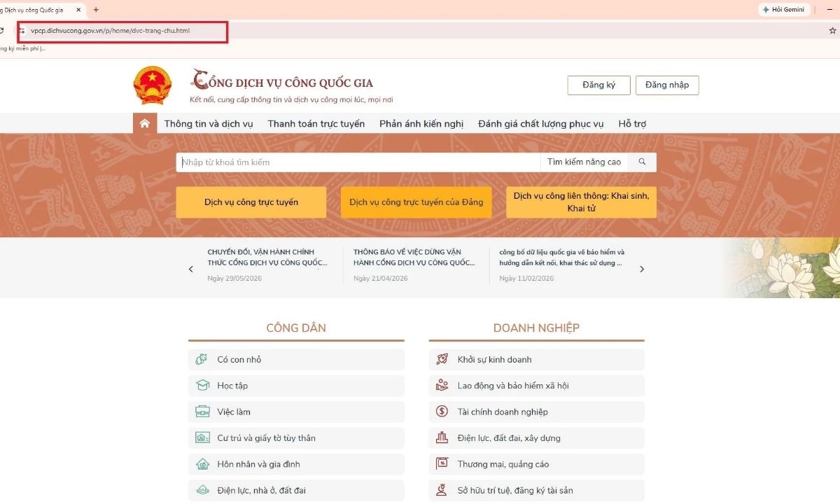Viewport: 840px width, 504px height.
Task: Open Thanh toán trực tuyến menu
Action: coord(316,124)
